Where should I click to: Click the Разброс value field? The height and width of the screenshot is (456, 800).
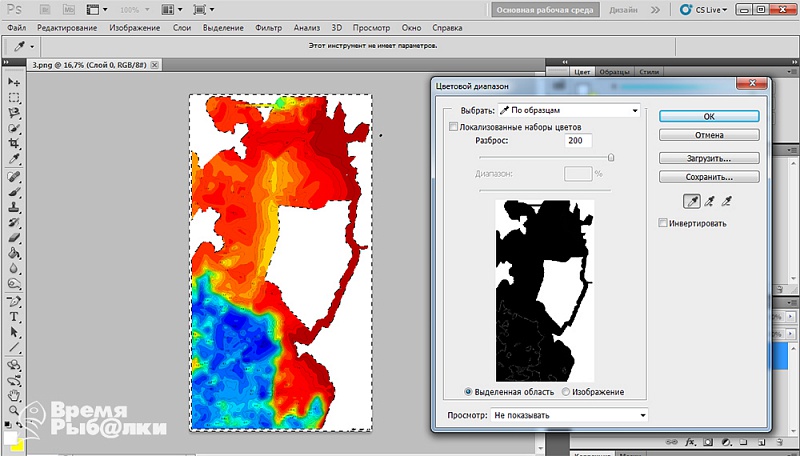(578, 141)
